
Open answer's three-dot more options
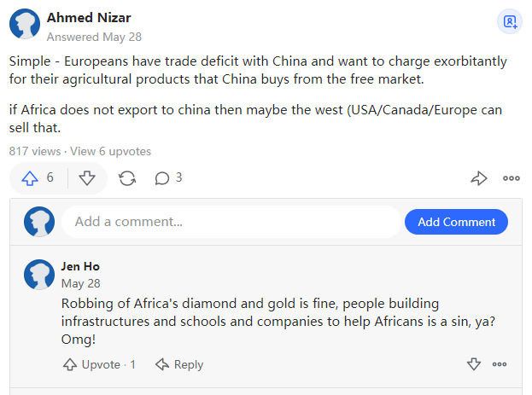pos(511,178)
